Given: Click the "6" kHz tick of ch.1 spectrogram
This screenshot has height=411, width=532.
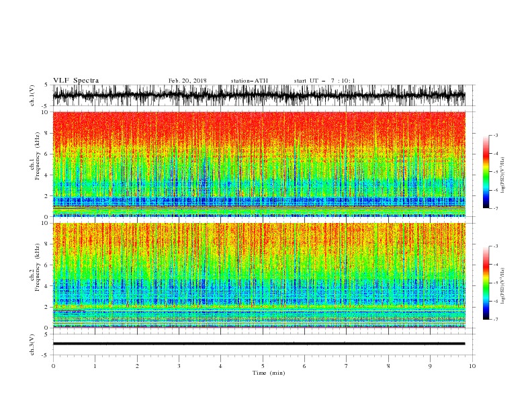Looking at the screenshot, I should [x=47, y=154].
